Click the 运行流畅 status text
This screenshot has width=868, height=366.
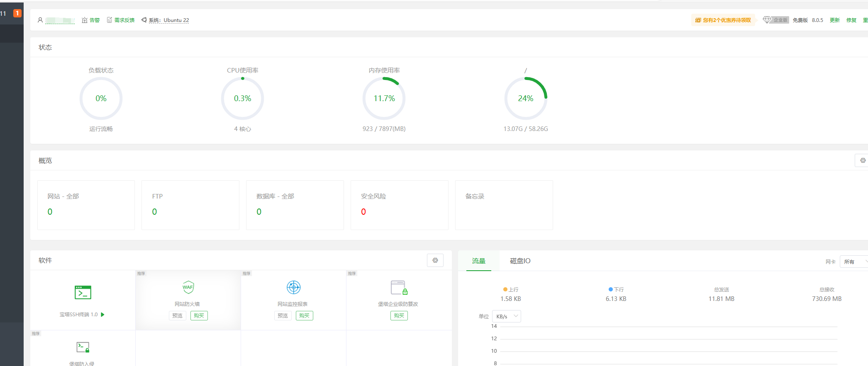[x=101, y=129]
